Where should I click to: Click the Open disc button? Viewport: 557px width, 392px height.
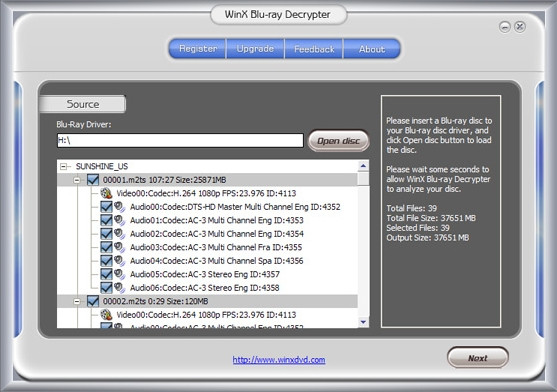click(339, 141)
